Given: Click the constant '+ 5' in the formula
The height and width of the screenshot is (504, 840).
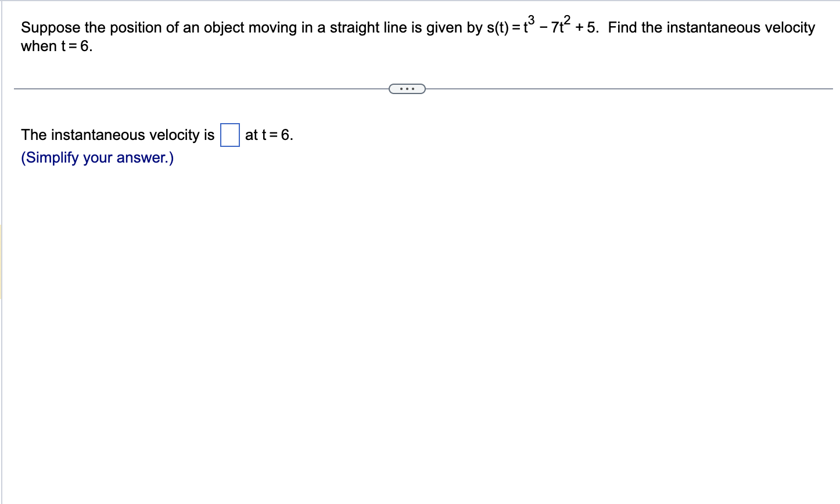Looking at the screenshot, I should pyautogui.click(x=586, y=27).
